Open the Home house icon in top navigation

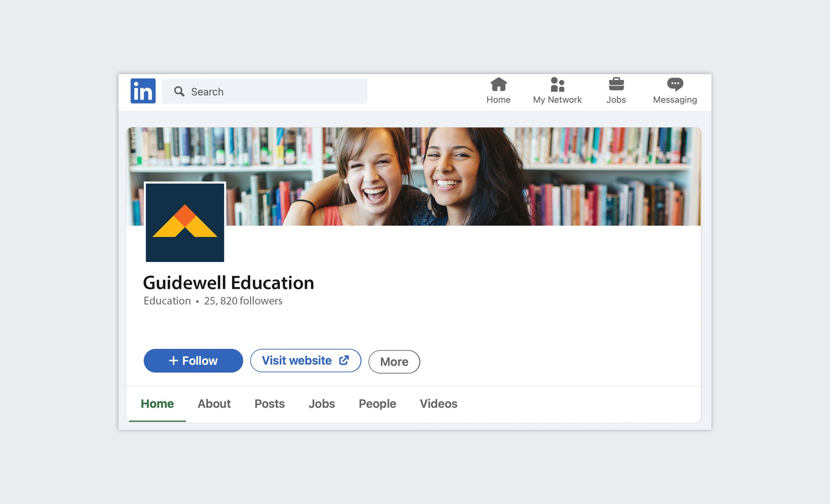[x=498, y=84]
